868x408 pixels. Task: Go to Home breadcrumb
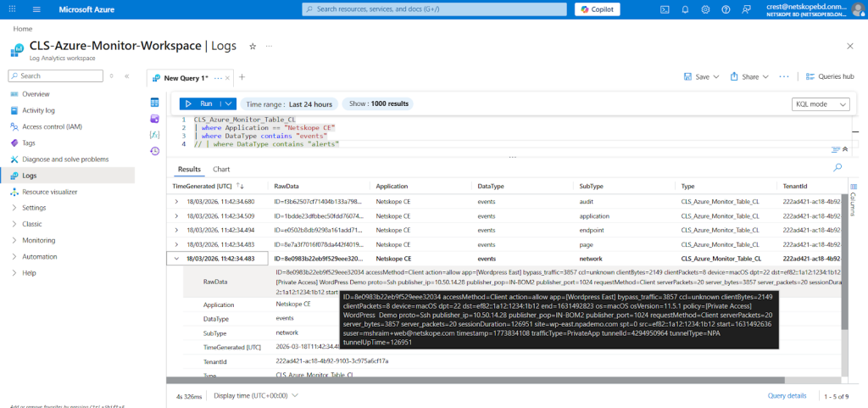coord(23,29)
